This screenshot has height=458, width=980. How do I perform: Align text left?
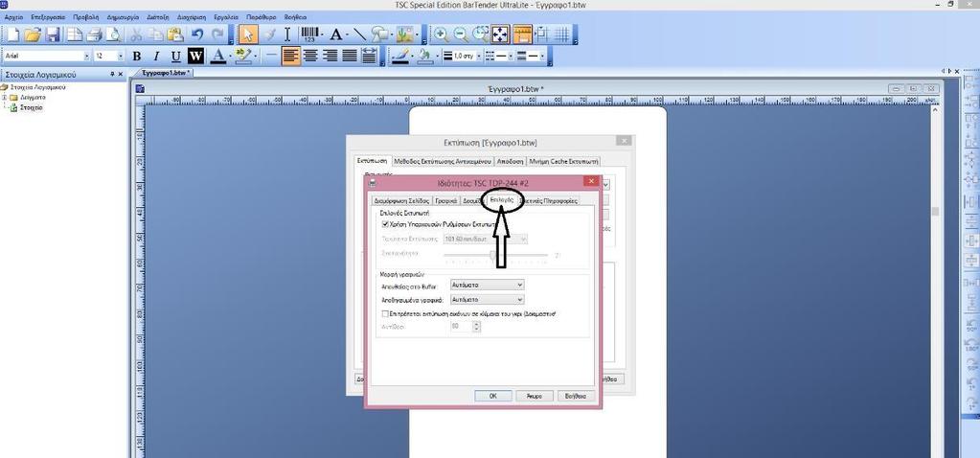click(290, 57)
